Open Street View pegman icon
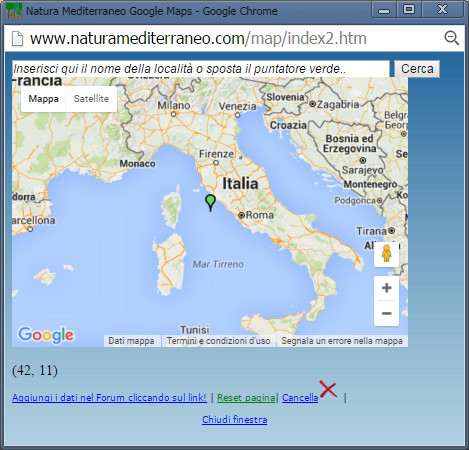Image resolution: width=469 pixels, height=450 pixels. [x=386, y=254]
